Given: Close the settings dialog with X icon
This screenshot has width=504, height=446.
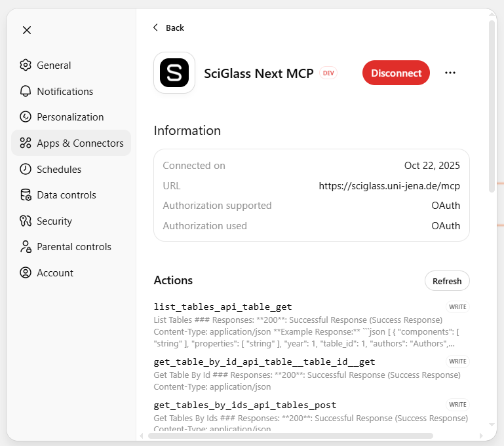Looking at the screenshot, I should click(x=27, y=30).
